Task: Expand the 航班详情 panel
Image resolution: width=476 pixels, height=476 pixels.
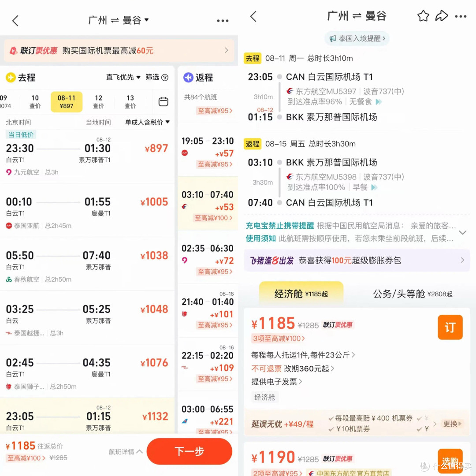Action: (126, 452)
